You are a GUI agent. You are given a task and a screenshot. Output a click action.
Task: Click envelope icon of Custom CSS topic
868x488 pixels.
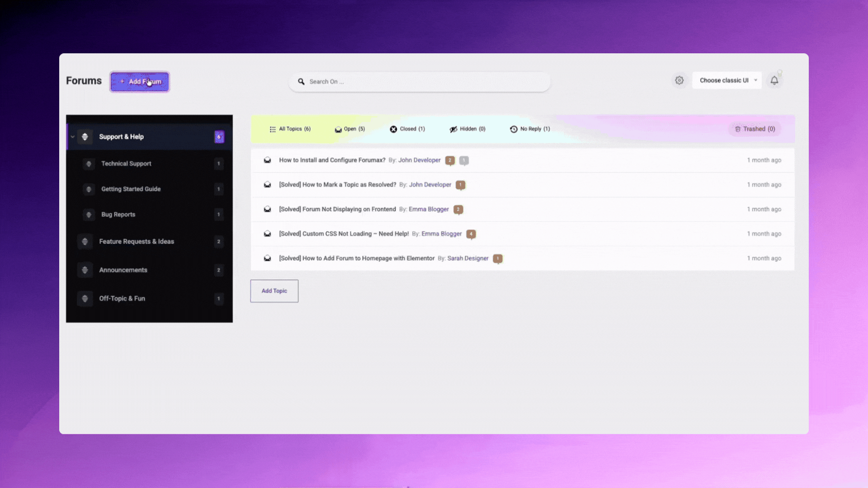point(268,234)
